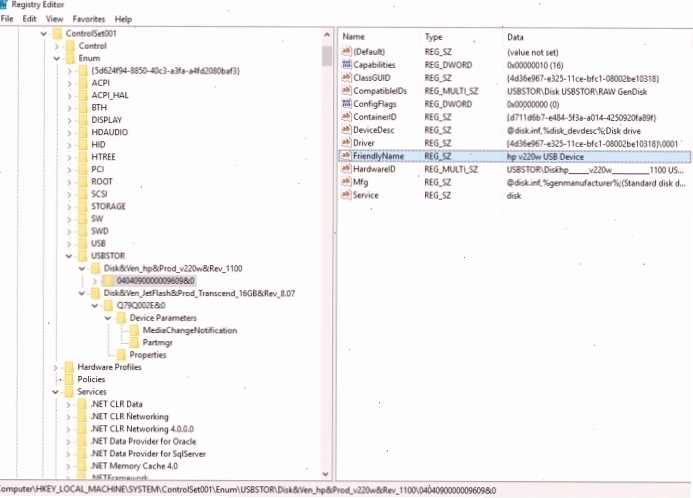This screenshot has height=498, width=693.
Task: Click the DeviceDesc string value icon
Action: 346,130
